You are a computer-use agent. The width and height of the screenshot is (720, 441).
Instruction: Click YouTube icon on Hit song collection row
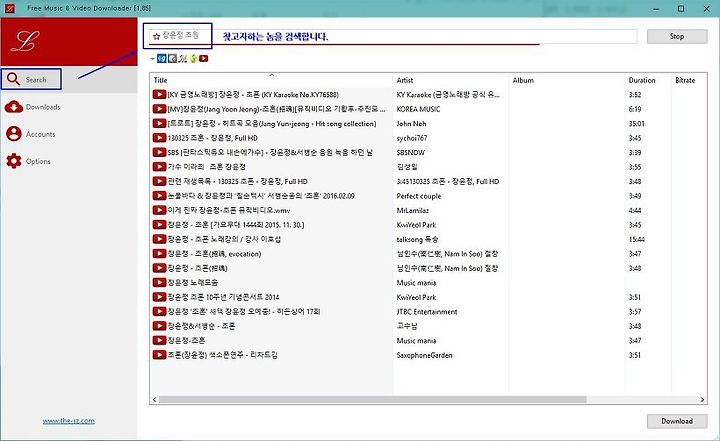[159, 124]
